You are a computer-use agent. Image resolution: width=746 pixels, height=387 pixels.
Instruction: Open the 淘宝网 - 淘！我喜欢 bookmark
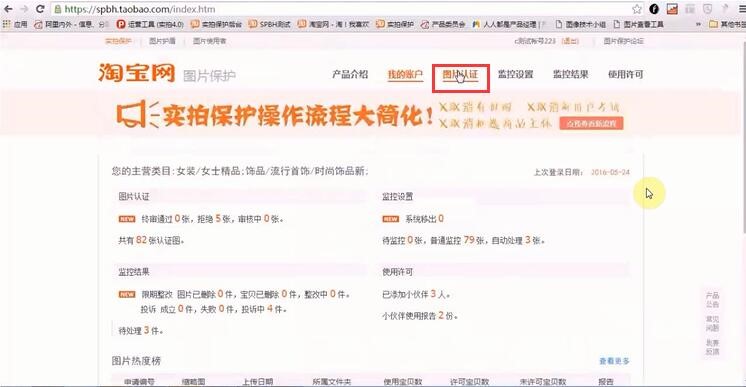334,24
